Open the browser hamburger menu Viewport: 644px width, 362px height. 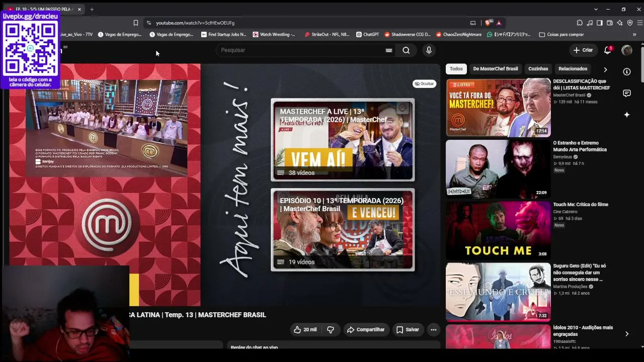tap(640, 23)
